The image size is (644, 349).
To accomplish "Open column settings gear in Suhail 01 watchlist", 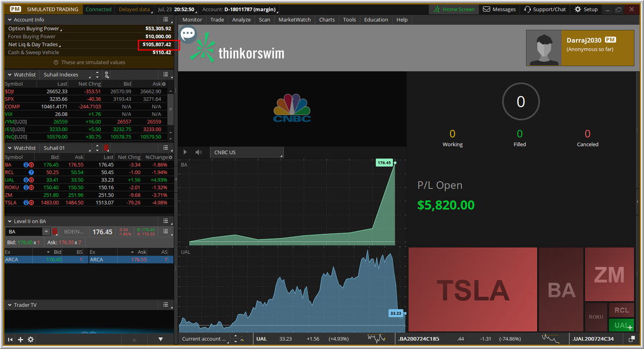I will 170,157.
